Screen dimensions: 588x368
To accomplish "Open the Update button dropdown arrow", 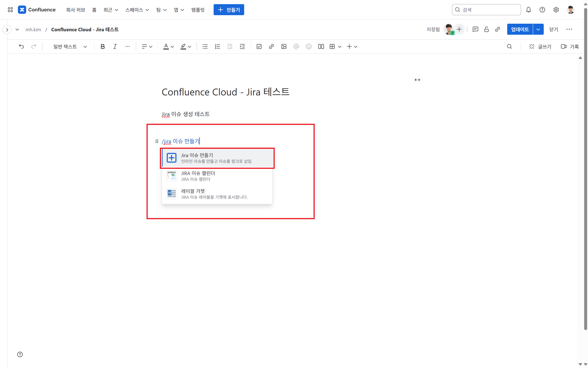I will (x=538, y=29).
